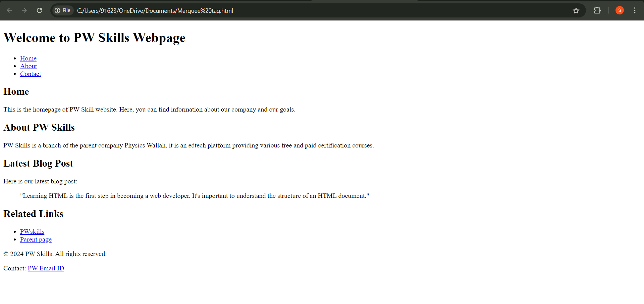Go forward using the browser forward arrow

24,10
